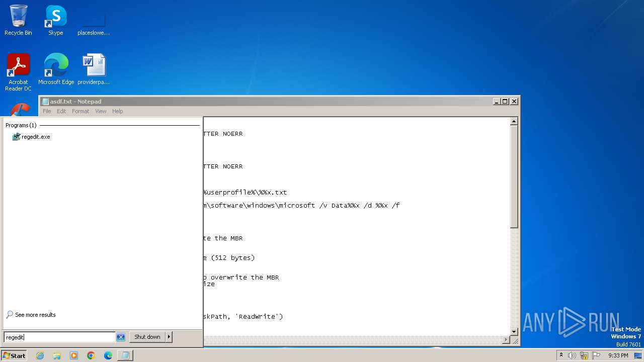Click the Programs (1) header
Image resolution: width=644 pixels, height=362 pixels.
(21, 125)
